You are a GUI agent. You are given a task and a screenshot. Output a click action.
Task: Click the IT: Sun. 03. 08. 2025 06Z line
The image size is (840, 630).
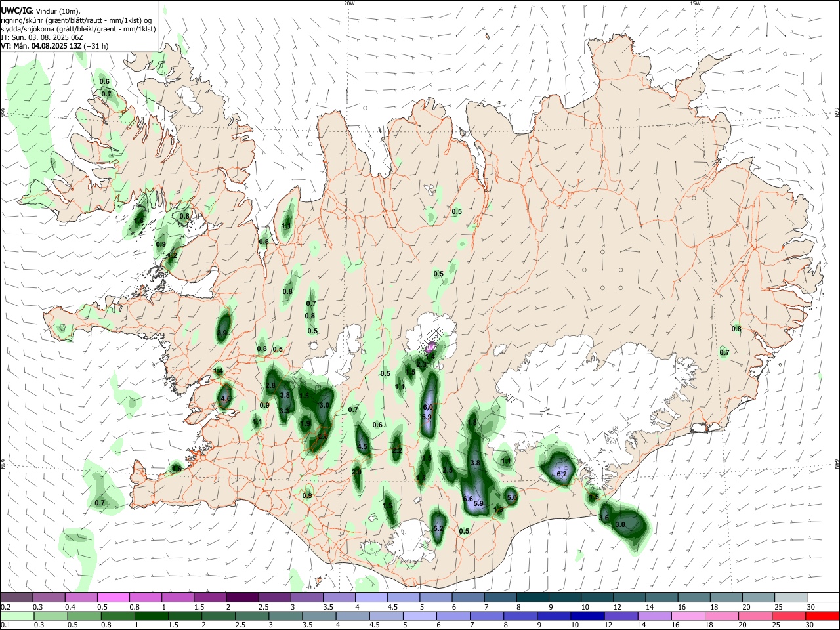pyautogui.click(x=41, y=37)
